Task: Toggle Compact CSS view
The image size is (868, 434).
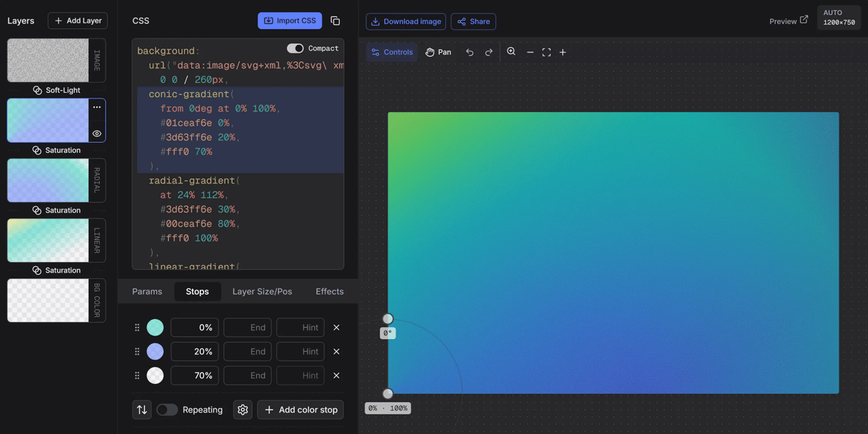Action: (x=295, y=48)
